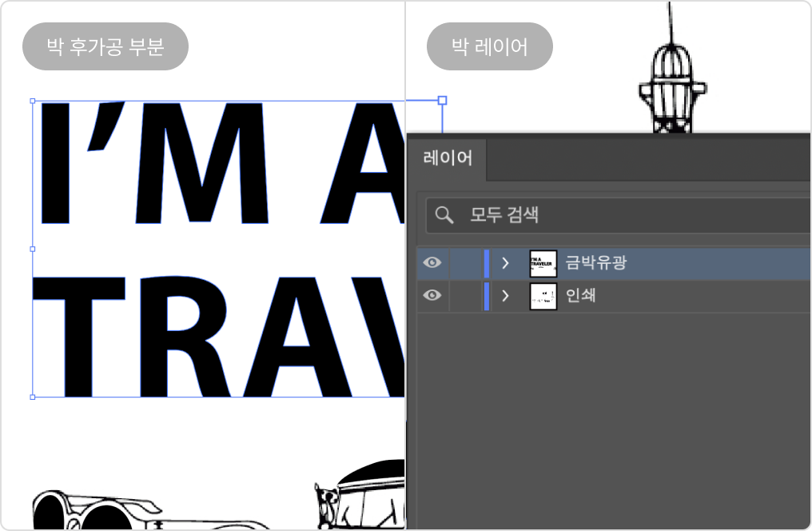Click the top-right selection bounding box handle
The image size is (812, 531).
tap(443, 101)
